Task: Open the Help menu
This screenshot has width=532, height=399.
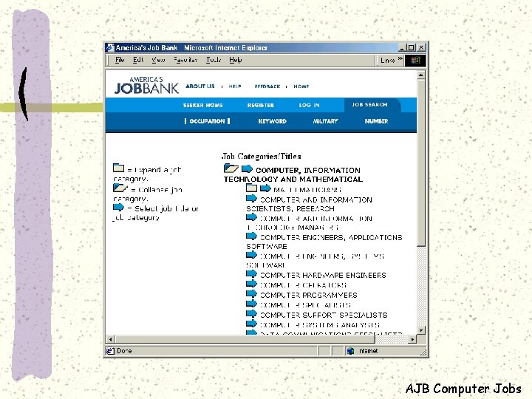Action: click(x=236, y=60)
